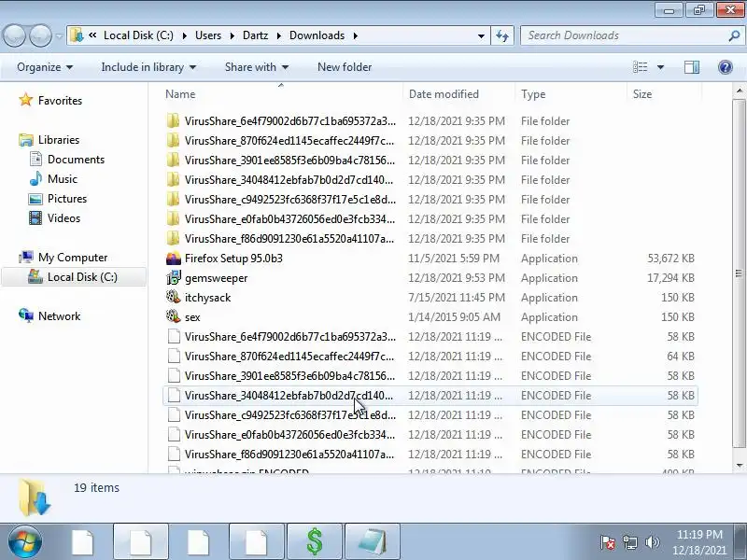747x560 pixels.
Task: Expand the arrow after Local Disk (C:) breadcrumb
Action: pyautogui.click(x=184, y=35)
